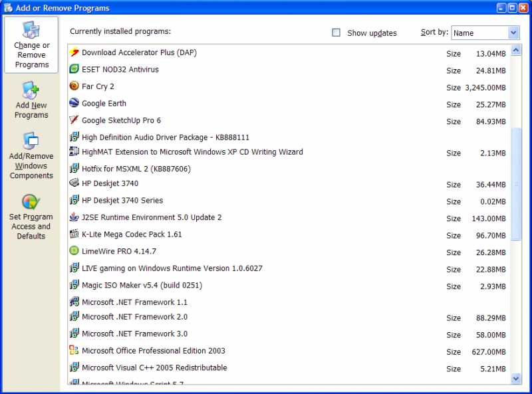Enable the Show updates checkbox
Image resolution: width=532 pixels, height=394 pixels.
(x=336, y=32)
